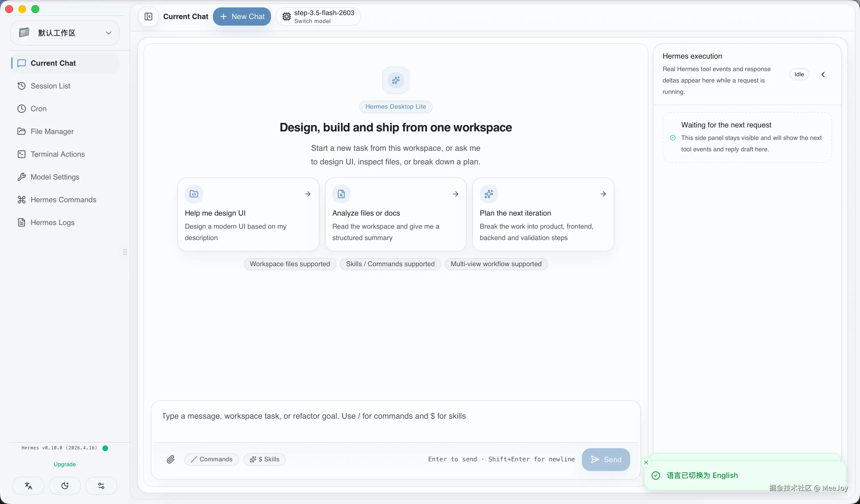The height and width of the screenshot is (504, 860).
Task: Open the step-3.5-flash-2603 model switcher
Action: point(318,16)
